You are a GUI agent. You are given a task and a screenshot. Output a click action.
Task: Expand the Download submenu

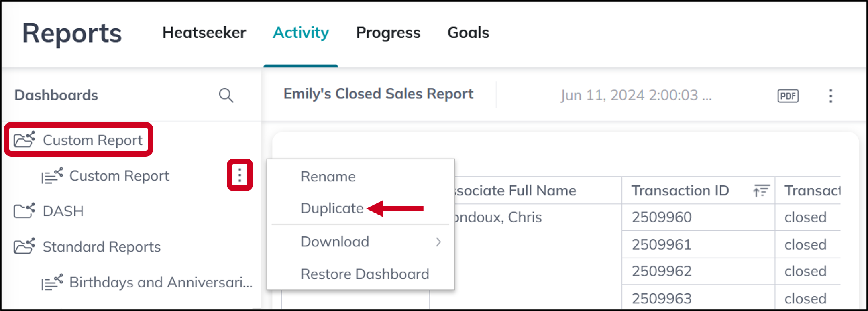click(439, 242)
